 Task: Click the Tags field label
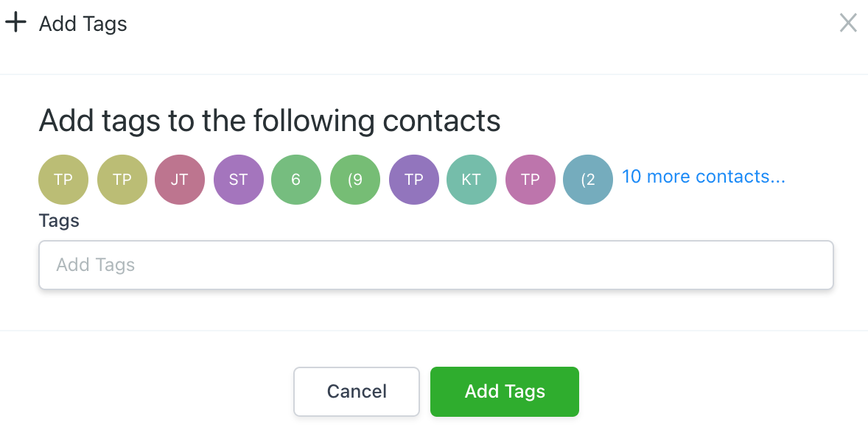click(59, 220)
